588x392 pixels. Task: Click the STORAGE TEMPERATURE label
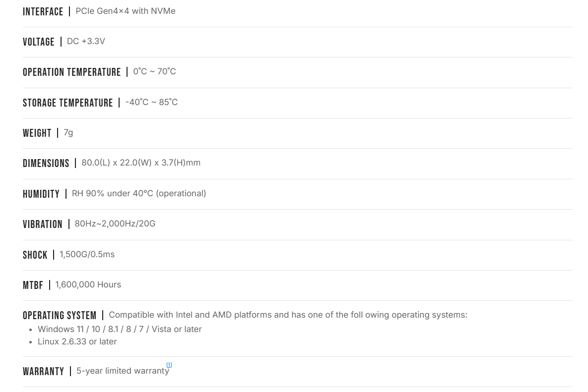click(x=68, y=103)
